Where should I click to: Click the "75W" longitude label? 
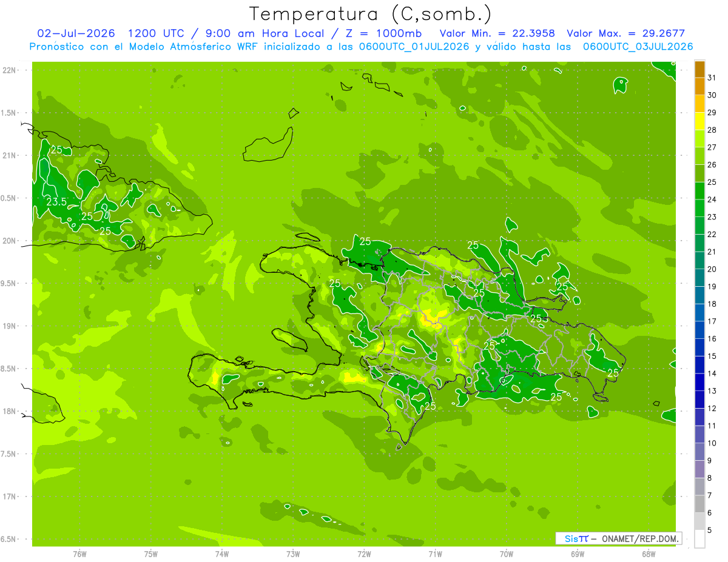point(150,554)
